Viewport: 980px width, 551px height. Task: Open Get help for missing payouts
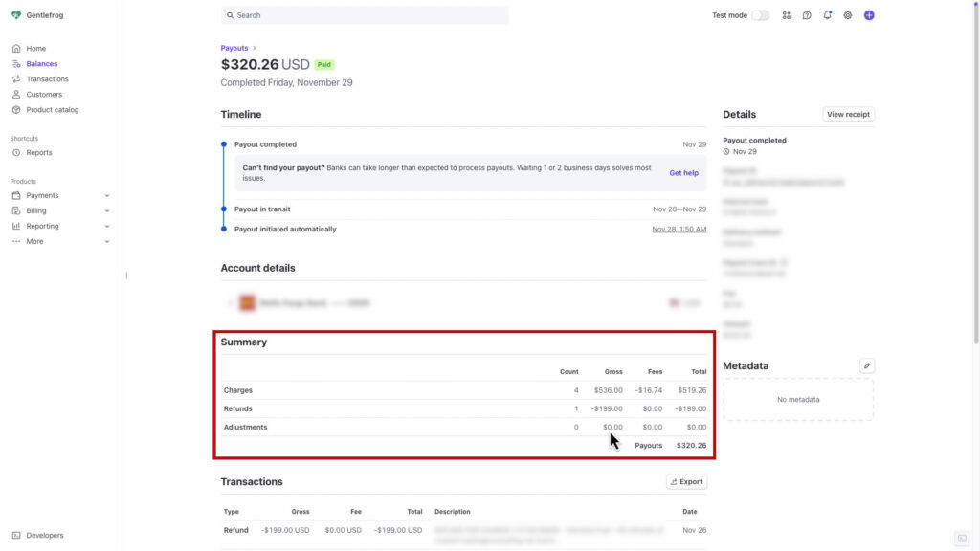pyautogui.click(x=682, y=172)
